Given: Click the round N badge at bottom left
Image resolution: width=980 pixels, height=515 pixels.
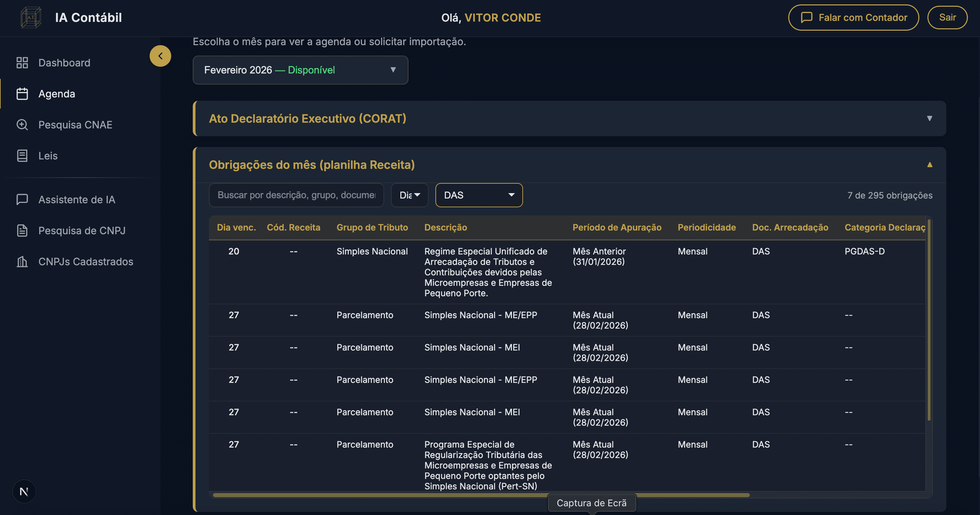Looking at the screenshot, I should [24, 491].
